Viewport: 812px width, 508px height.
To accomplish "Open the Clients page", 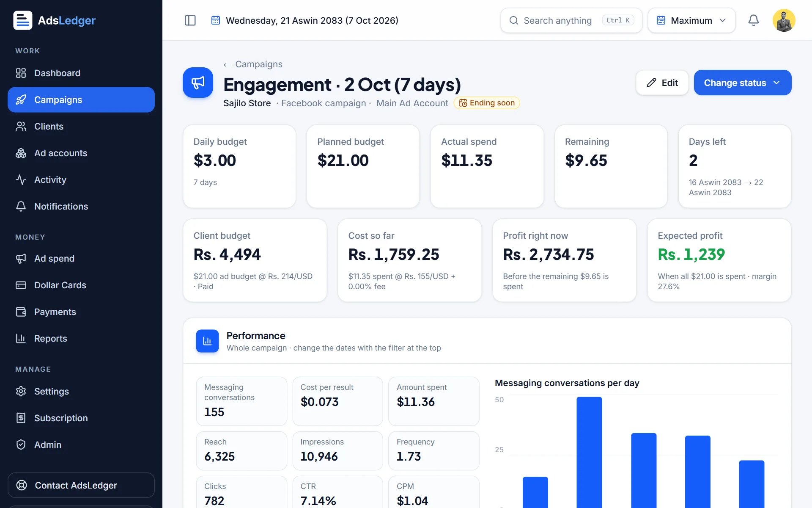I will (x=81, y=127).
